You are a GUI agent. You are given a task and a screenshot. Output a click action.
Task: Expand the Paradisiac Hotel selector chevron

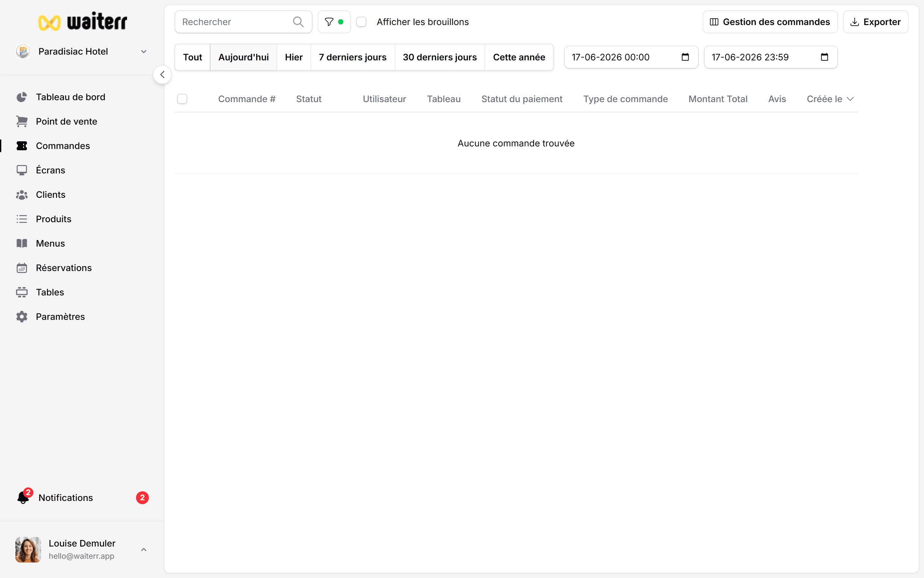(143, 52)
